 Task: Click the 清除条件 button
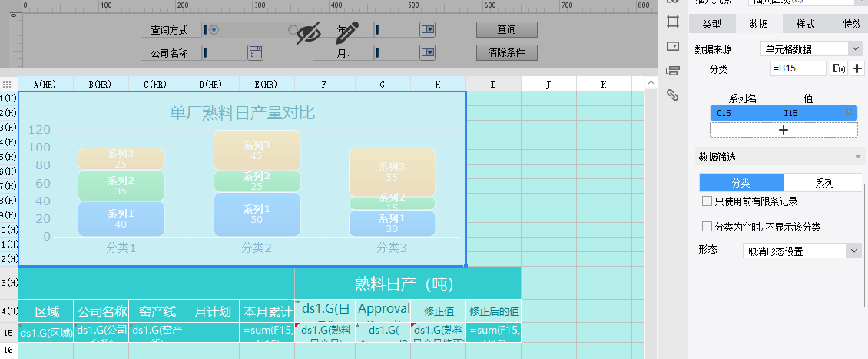click(x=506, y=52)
